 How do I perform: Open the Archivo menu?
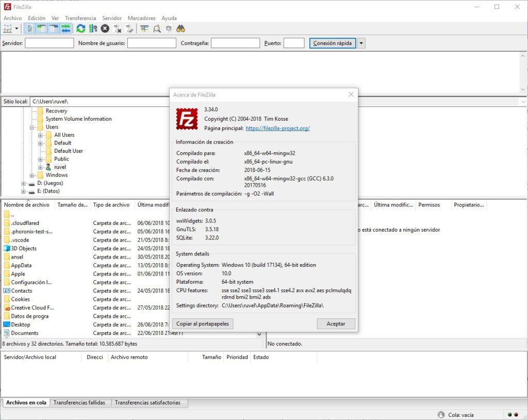click(12, 18)
